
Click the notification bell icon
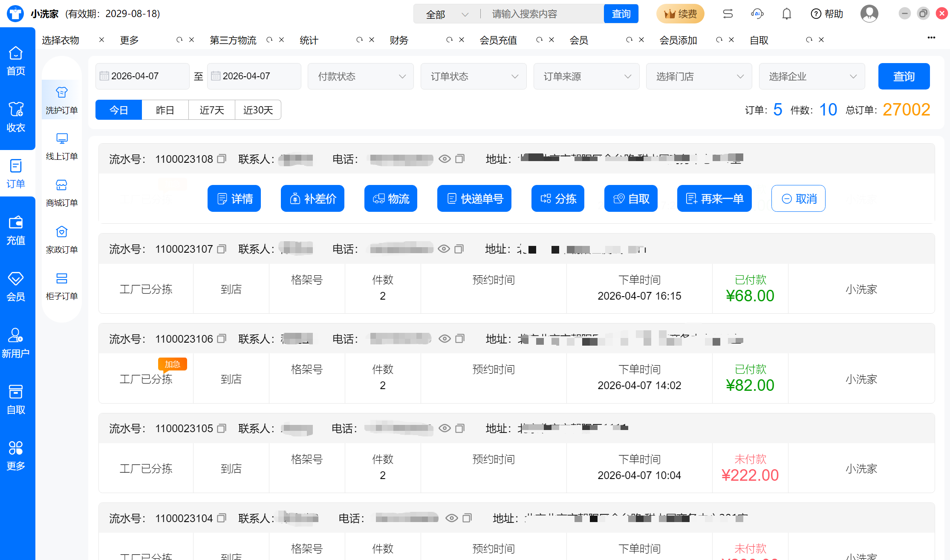click(x=786, y=14)
